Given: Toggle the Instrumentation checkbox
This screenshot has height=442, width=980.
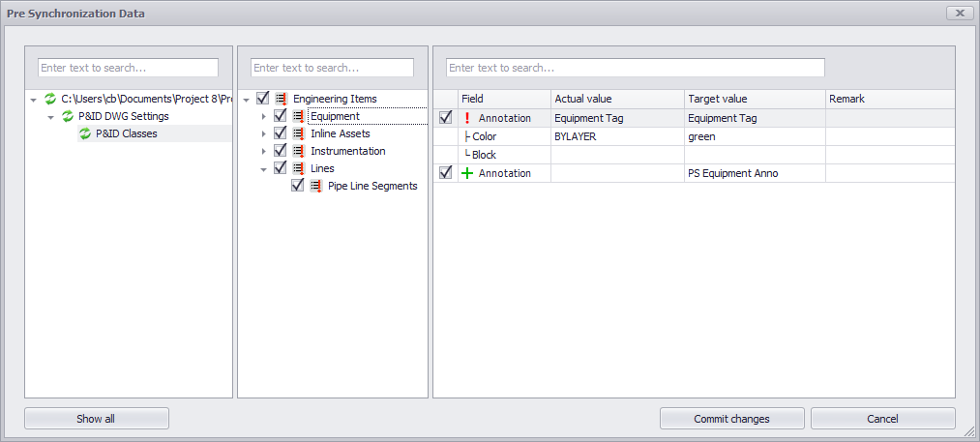Looking at the screenshot, I should pos(281,151).
